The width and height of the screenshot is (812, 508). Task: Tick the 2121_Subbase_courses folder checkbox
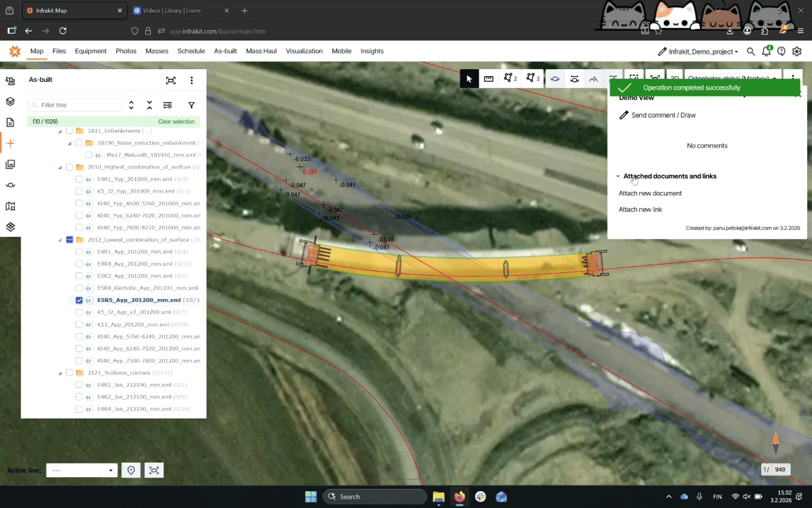[70, 373]
